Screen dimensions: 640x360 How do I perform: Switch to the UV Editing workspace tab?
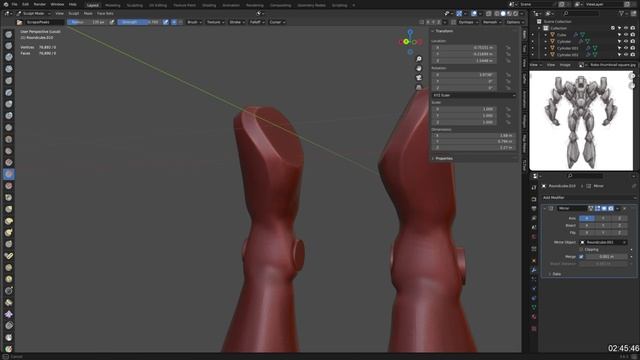pos(158,5)
